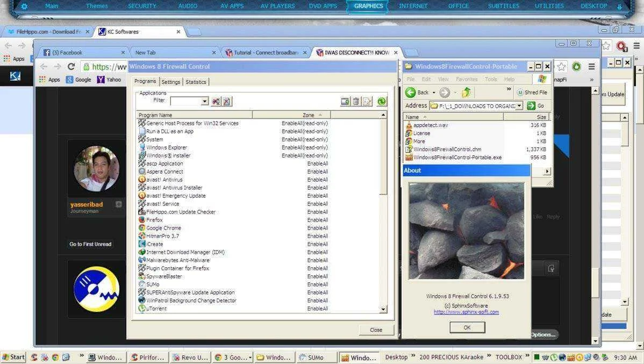Open the sphinx-soft.com link in About dialog
Viewport: 644px width, 364px height.
coord(466,312)
